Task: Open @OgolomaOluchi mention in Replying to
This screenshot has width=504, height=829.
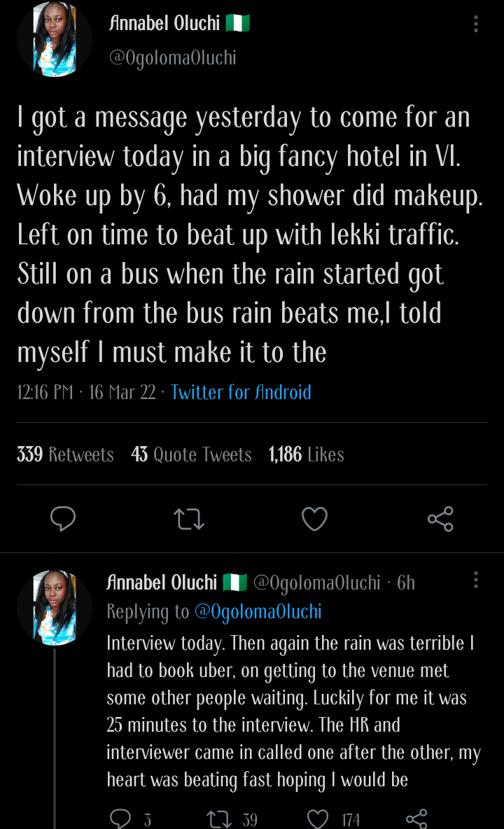Action: click(x=258, y=611)
